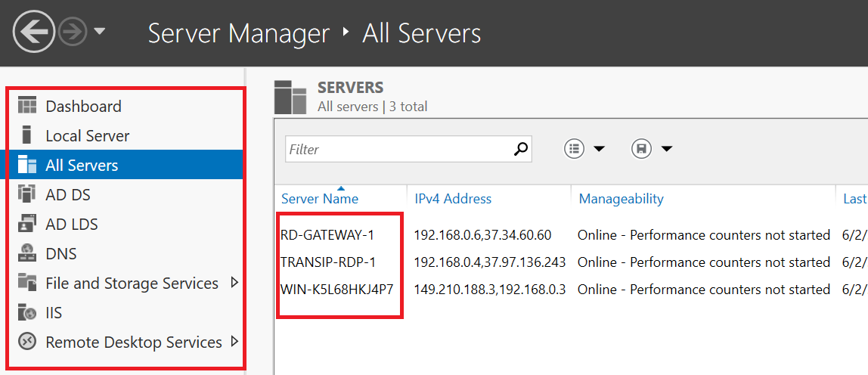
Task: Click the File and Storage Services icon
Action: 27,283
